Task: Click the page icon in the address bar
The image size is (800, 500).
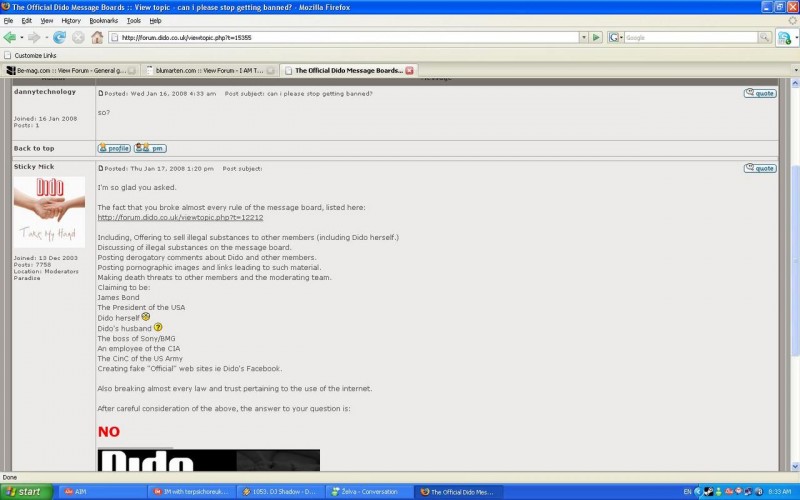Action: 115,37
